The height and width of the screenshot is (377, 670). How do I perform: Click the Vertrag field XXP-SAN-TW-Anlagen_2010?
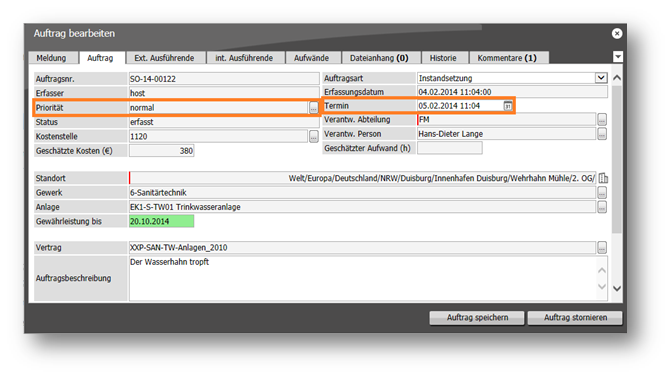(362, 247)
